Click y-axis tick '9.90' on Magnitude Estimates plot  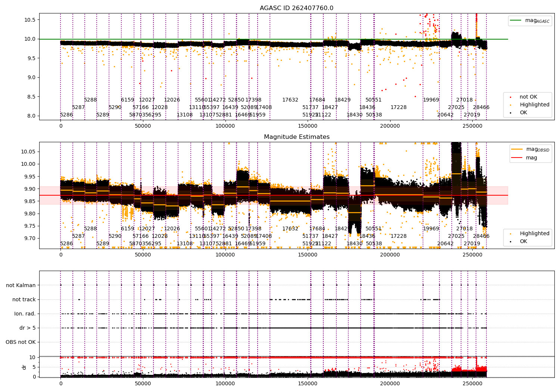coord(30,189)
